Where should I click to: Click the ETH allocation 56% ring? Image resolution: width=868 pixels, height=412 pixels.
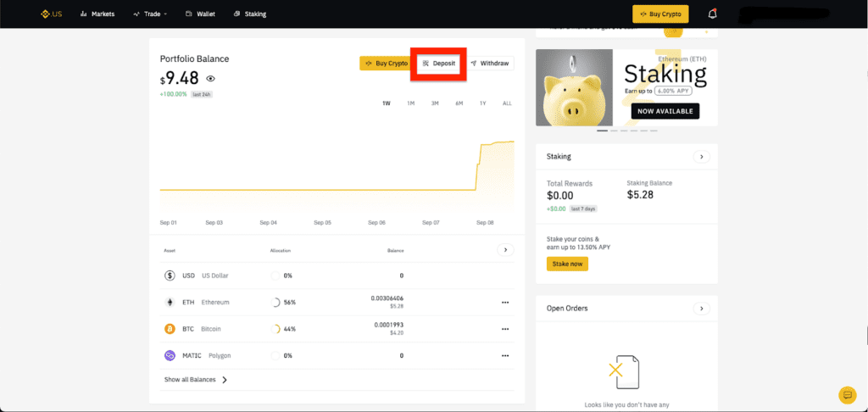(x=275, y=303)
